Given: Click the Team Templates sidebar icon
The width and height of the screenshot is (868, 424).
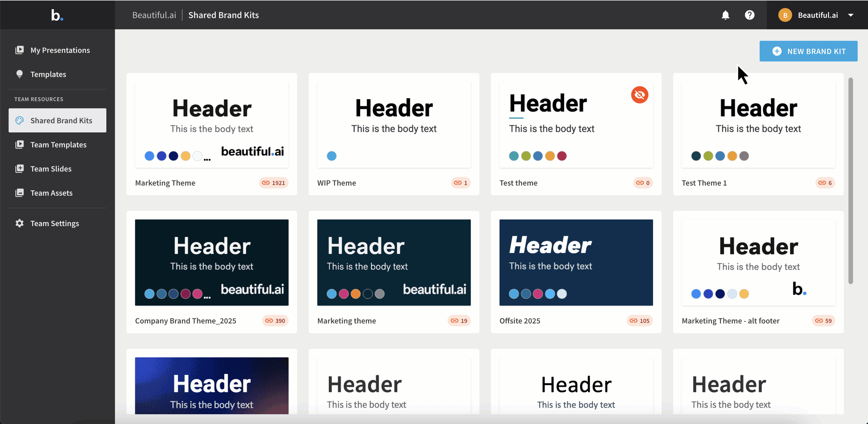Looking at the screenshot, I should click(x=20, y=144).
